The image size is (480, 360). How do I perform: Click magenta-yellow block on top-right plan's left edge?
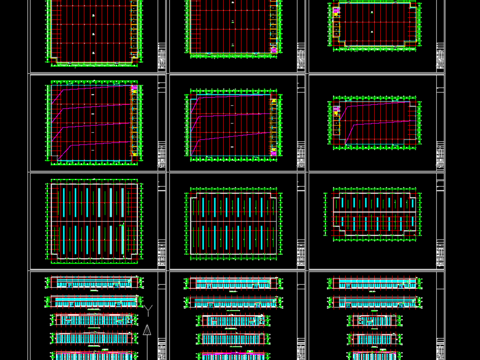pos(336,12)
